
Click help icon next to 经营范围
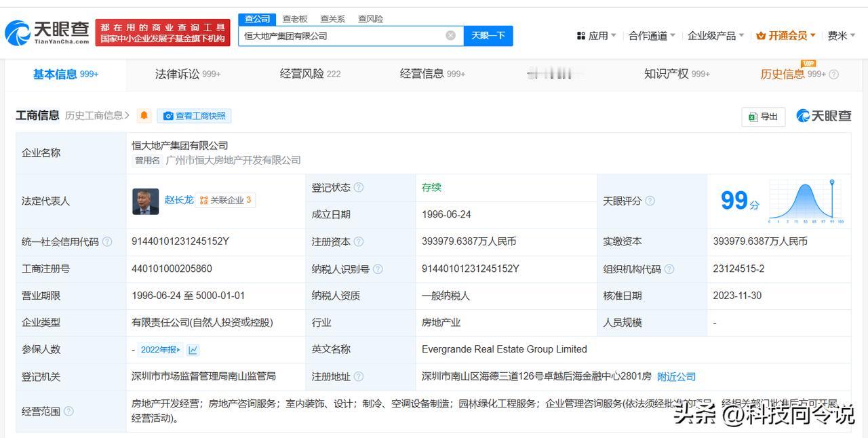click(68, 412)
